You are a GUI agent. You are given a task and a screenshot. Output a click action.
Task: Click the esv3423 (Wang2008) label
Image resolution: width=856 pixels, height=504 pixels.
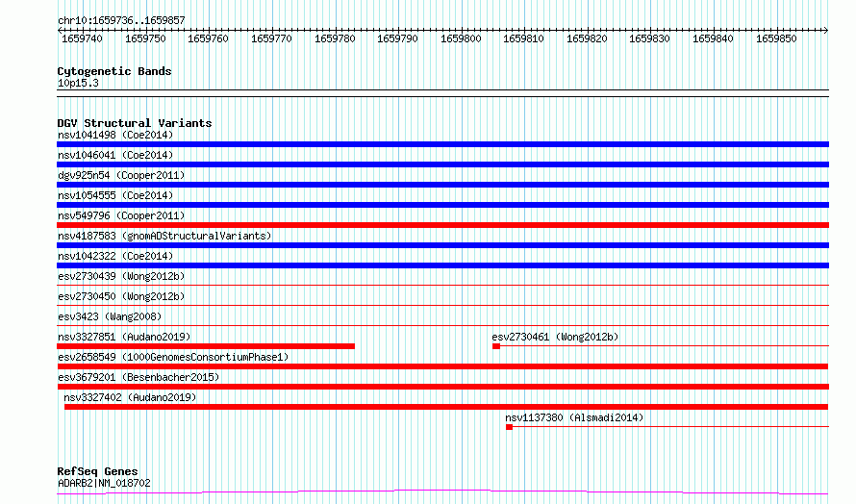[x=110, y=316]
